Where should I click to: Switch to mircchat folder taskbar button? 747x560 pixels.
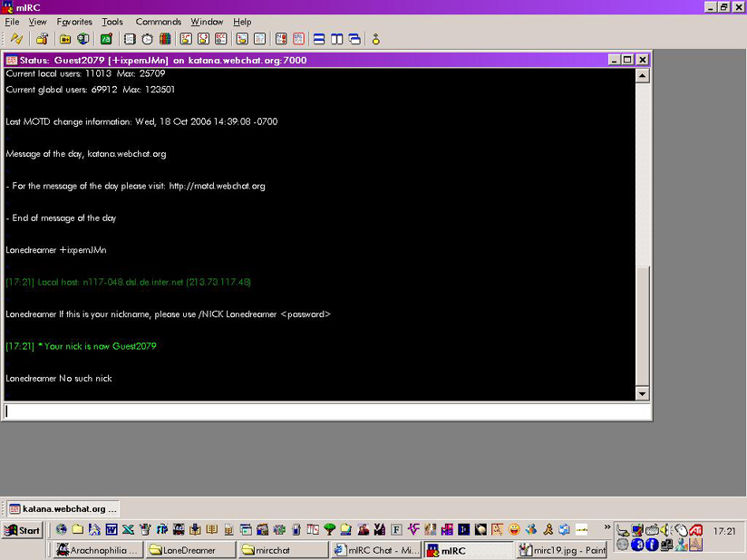point(283,550)
